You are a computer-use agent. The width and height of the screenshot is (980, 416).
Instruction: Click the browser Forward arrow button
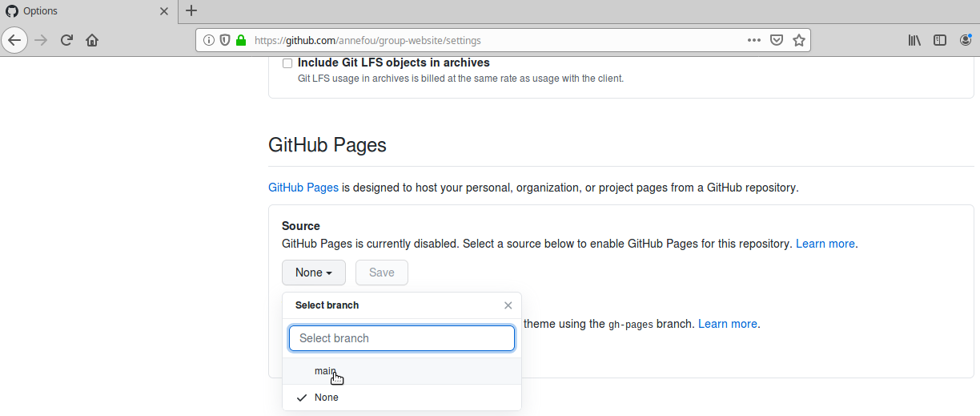[x=42, y=40]
